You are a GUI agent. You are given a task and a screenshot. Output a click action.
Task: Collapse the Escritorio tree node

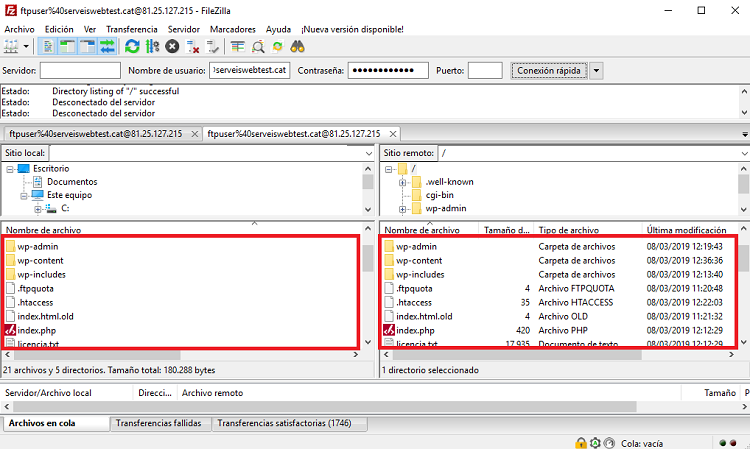coord(10,169)
